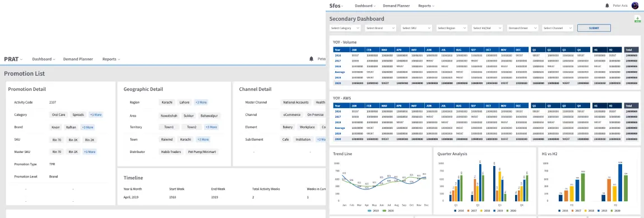The width and height of the screenshot is (644, 218).
Task: Open the Select Region dropdown
Action: (452, 28)
